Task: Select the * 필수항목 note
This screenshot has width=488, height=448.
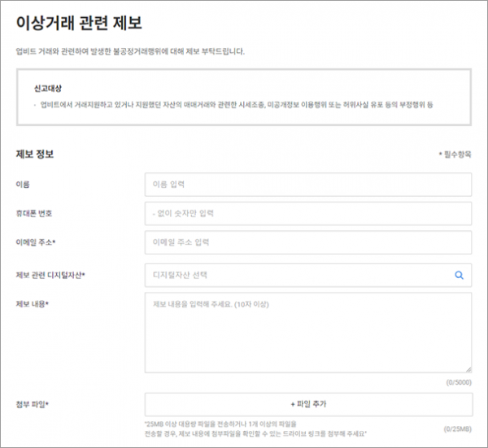Action: coord(455,154)
